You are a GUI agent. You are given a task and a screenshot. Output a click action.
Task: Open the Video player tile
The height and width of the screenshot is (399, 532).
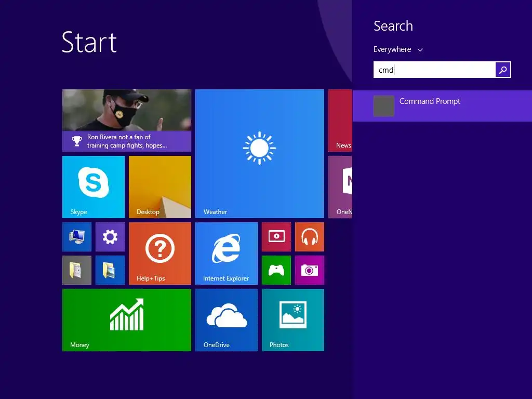(276, 237)
